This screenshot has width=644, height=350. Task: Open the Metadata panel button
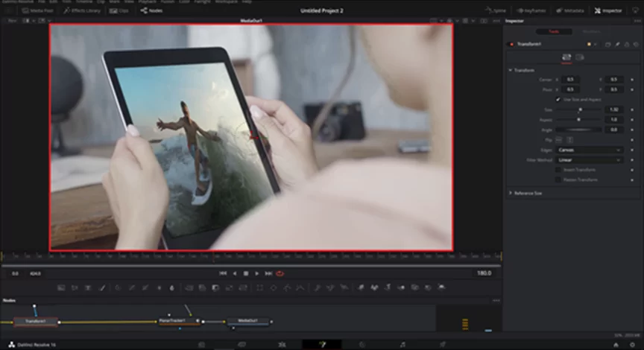click(570, 10)
